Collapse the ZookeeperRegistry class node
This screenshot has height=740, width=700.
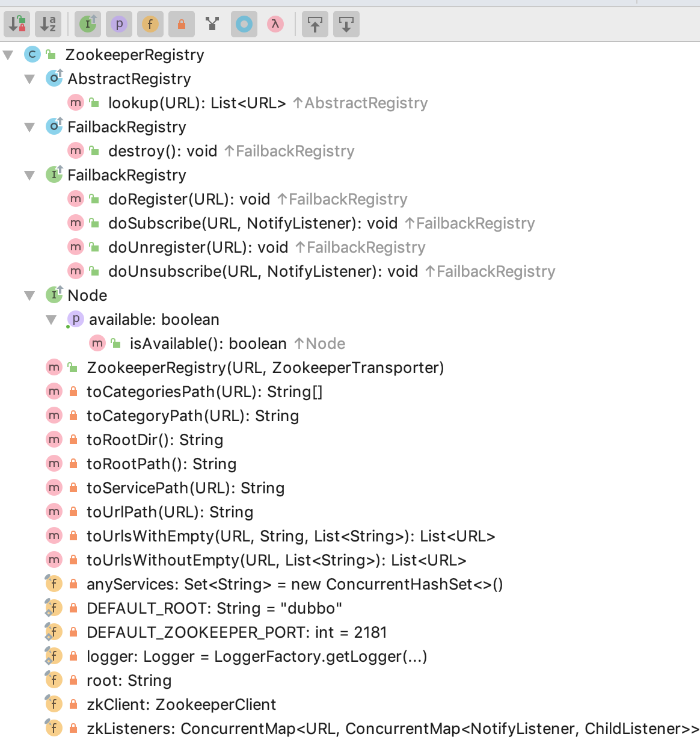(8, 55)
